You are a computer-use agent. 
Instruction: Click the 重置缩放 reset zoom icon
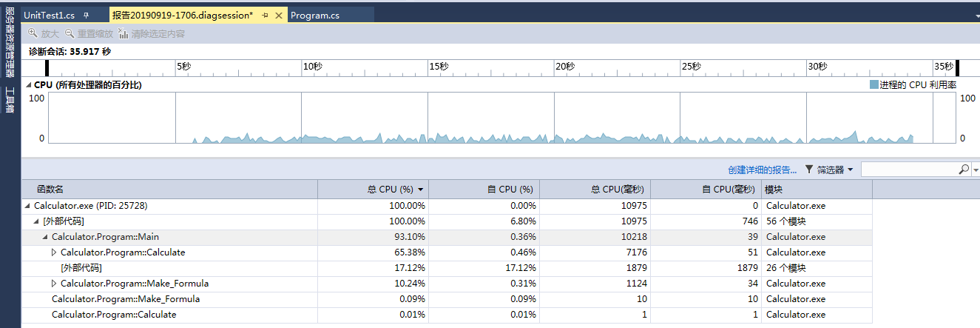(x=70, y=33)
